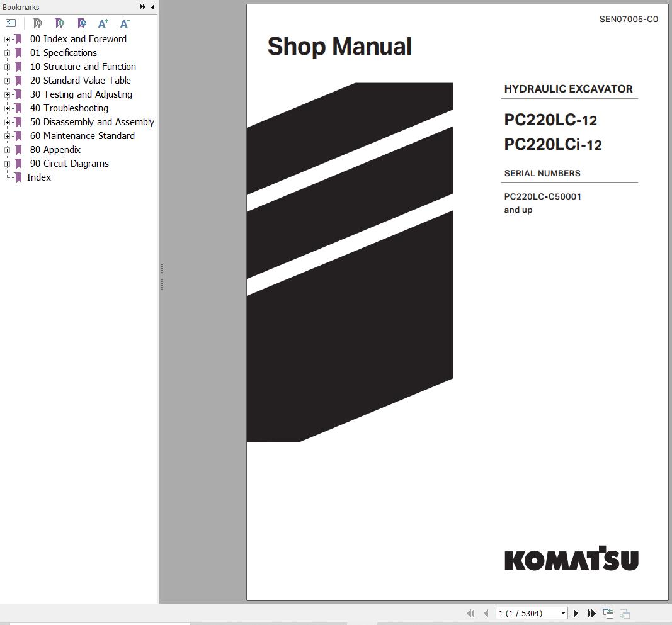Screen dimensions: 672x625
Task: Click the bookmark icon beside 40 Troubleshooting
Action: point(18,108)
